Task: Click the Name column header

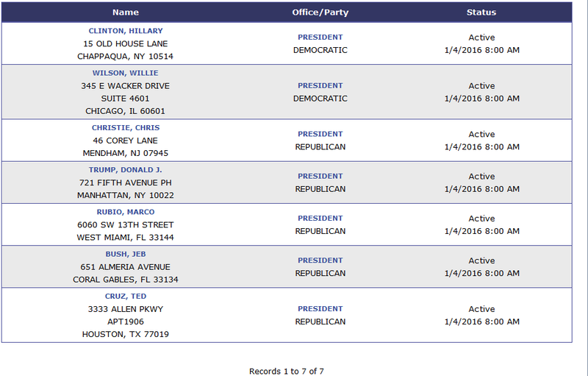Action: 126,13
